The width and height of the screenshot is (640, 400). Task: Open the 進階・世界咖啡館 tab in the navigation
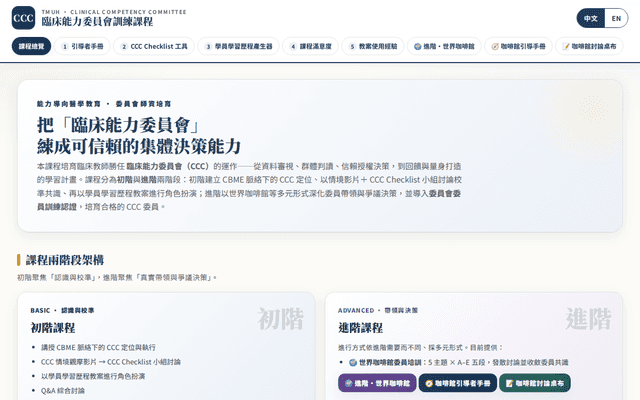[444, 46]
